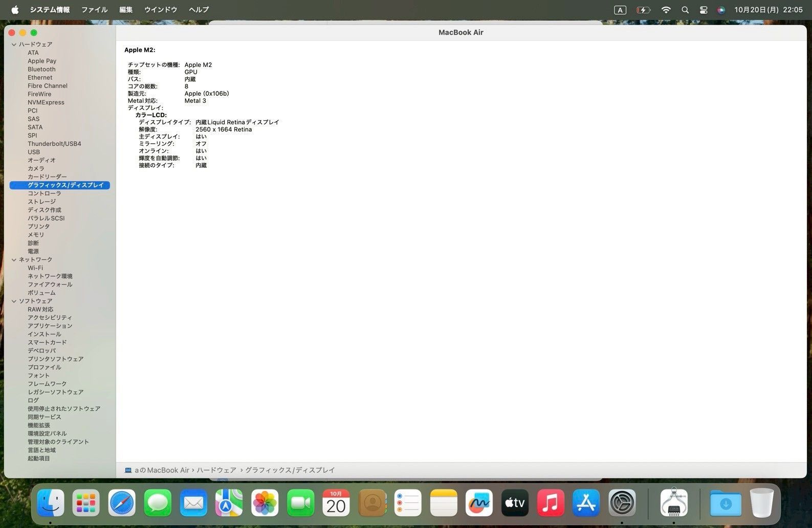Click the Wi-Fi status icon

[666, 10]
